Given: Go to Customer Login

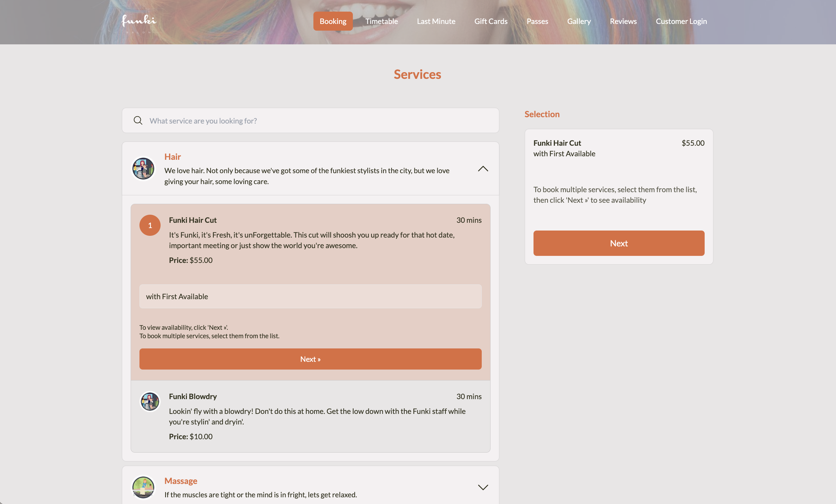Looking at the screenshot, I should 681,21.
